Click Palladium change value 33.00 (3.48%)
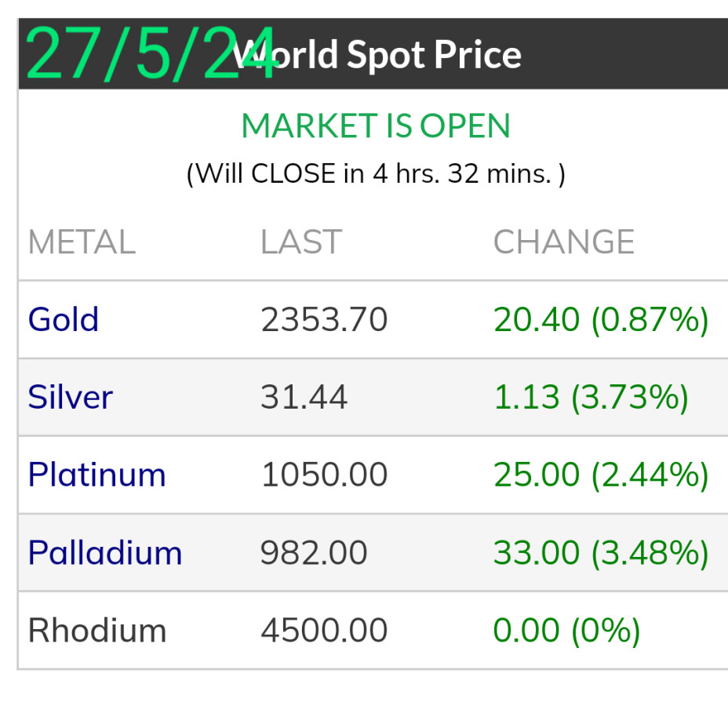Viewport: 728px width, 706px height. (601, 552)
